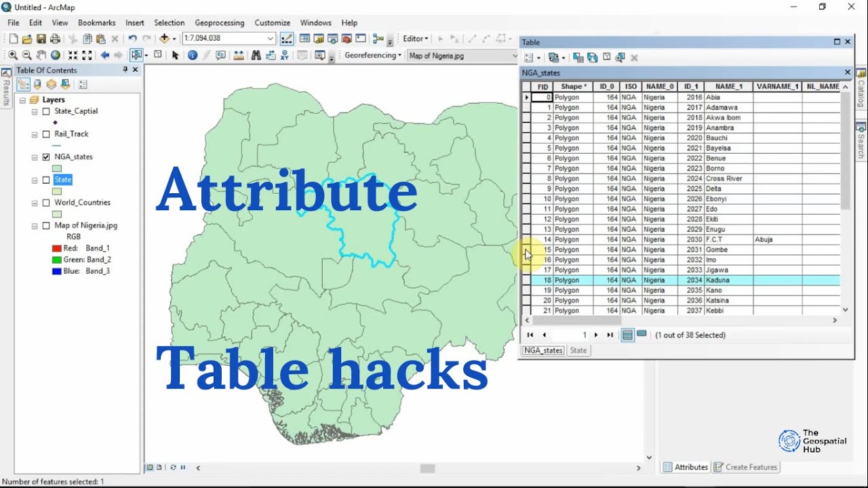Switch Selection icon in Table window

coord(592,58)
